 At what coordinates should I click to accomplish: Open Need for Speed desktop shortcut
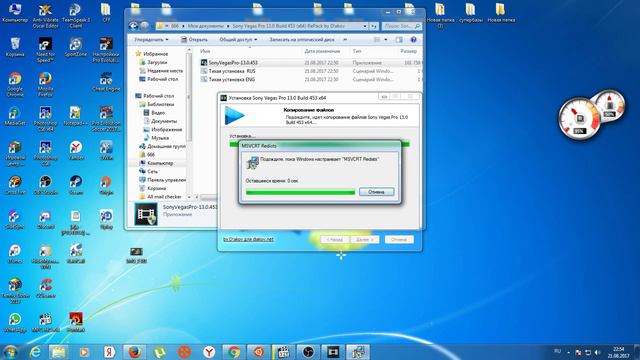click(x=45, y=50)
